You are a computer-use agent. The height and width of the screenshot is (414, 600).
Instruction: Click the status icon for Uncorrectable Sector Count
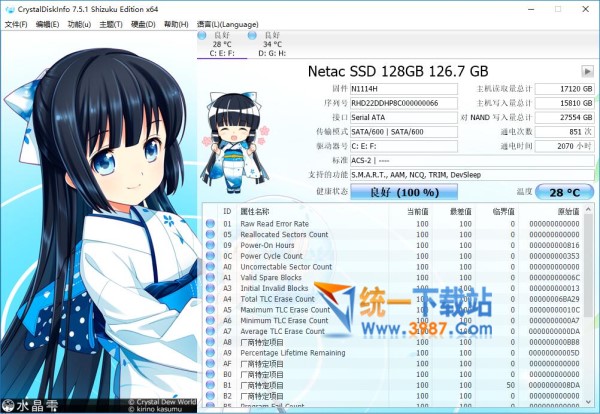[210, 266]
